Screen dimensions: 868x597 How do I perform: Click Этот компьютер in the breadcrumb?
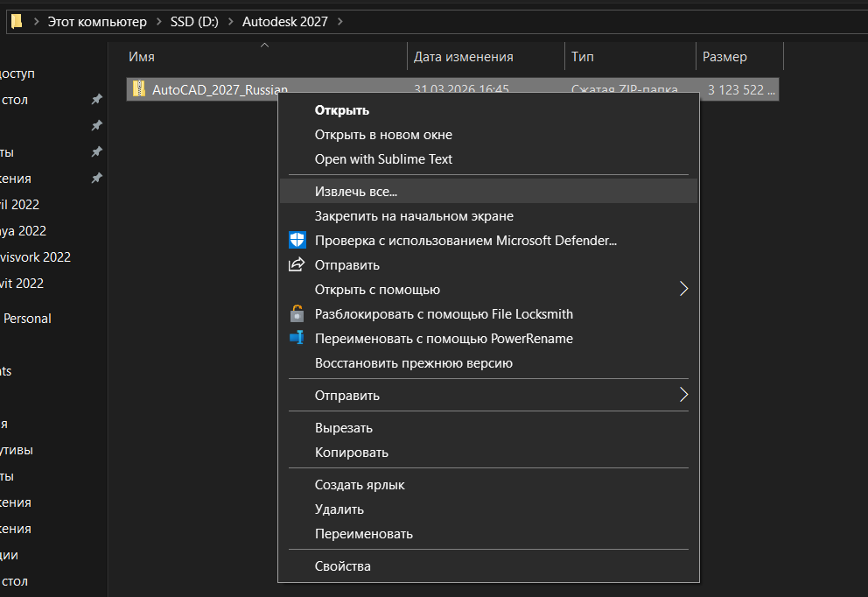pyautogui.click(x=97, y=22)
